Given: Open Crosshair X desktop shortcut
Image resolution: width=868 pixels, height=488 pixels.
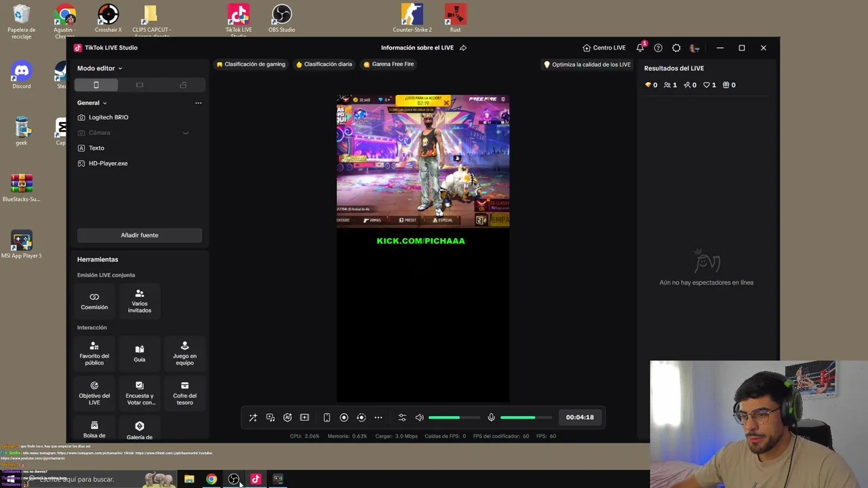Looking at the screenshot, I should tap(108, 19).
